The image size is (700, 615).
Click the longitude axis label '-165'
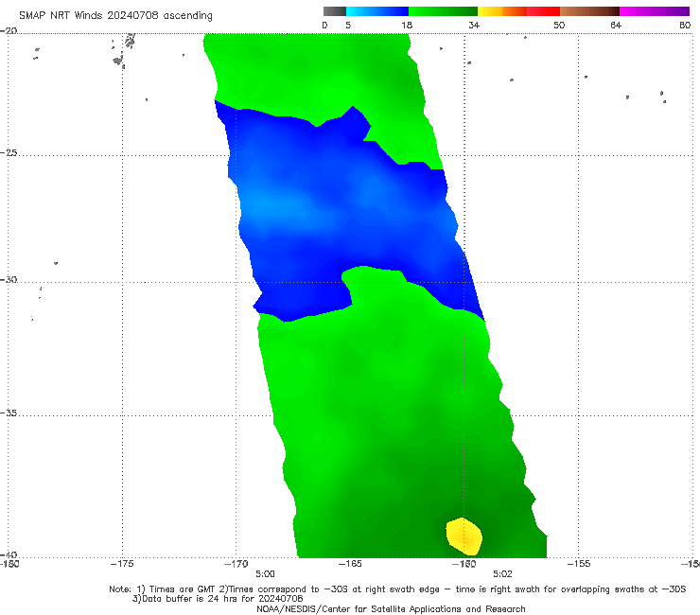(x=350, y=564)
